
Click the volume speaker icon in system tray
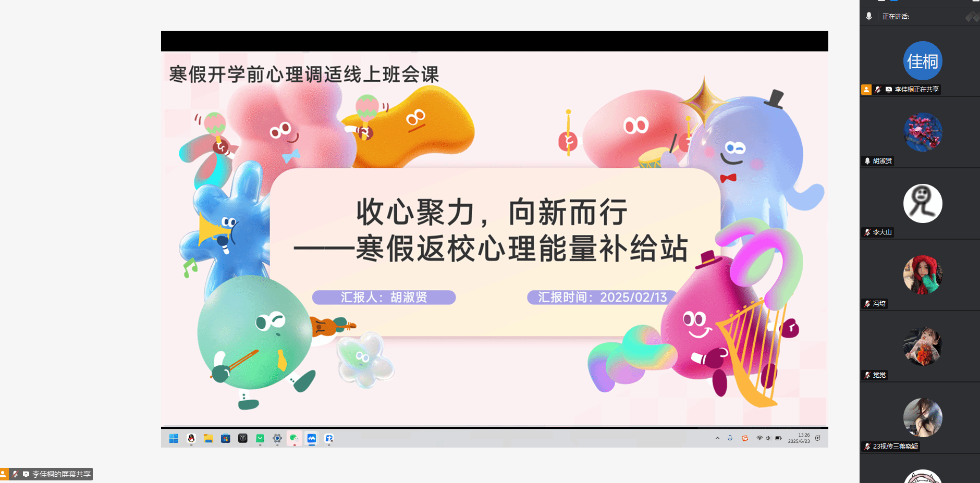click(x=768, y=439)
